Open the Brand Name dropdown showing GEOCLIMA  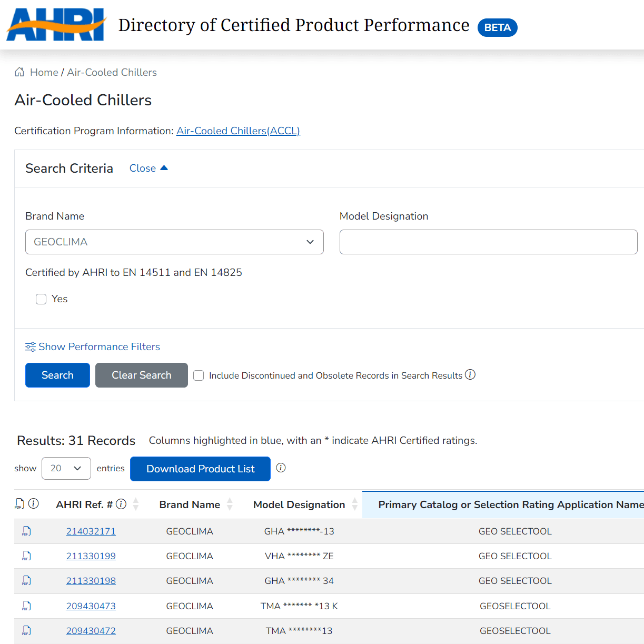[x=174, y=242]
